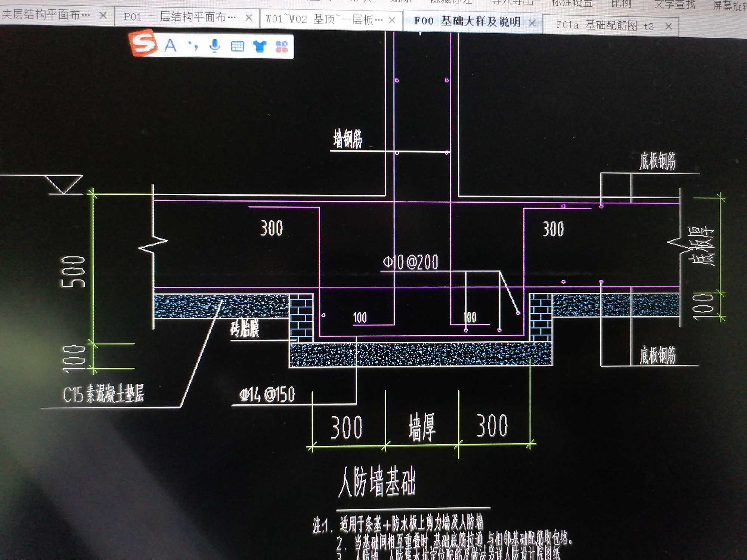Click the right brick masonry hatch block
The image size is (747, 560).
tap(540, 317)
